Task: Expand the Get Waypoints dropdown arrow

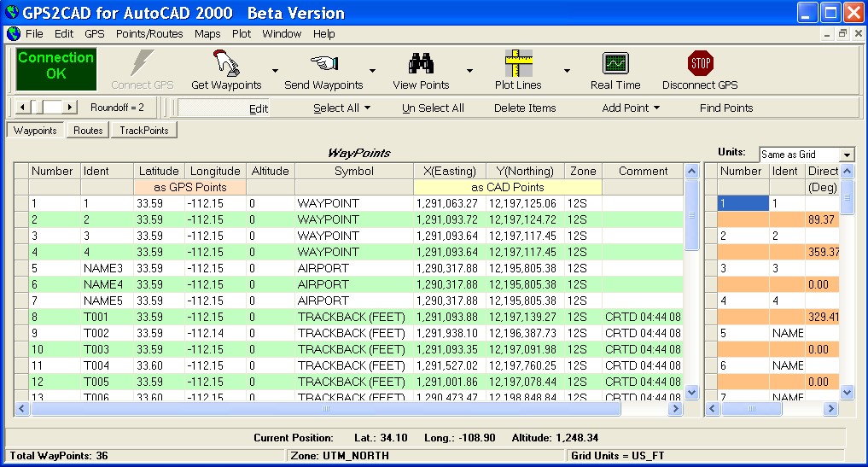Action: click(275, 70)
